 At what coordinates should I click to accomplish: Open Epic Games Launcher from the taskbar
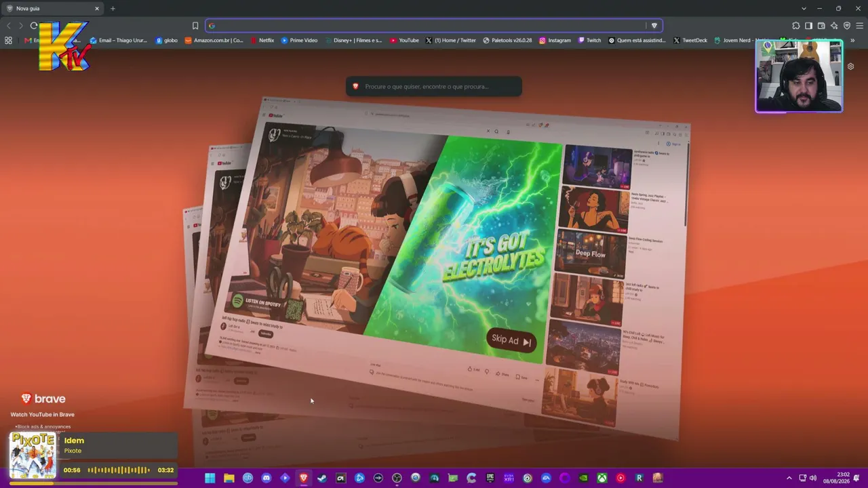click(x=490, y=478)
